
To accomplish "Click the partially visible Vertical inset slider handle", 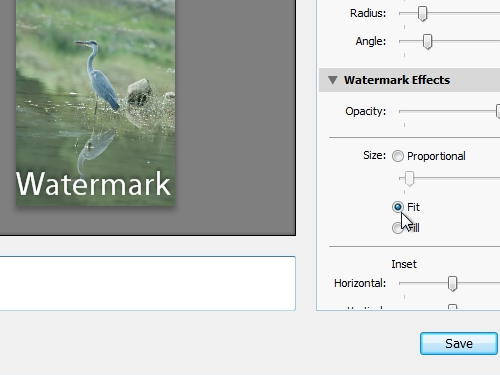I will 452,307.
